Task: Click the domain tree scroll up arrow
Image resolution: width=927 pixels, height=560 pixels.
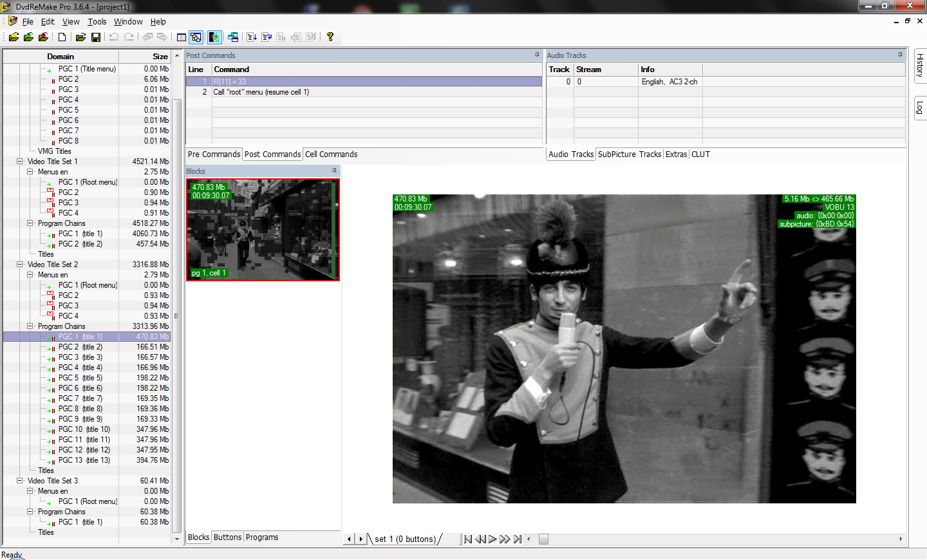Action: 177,56
